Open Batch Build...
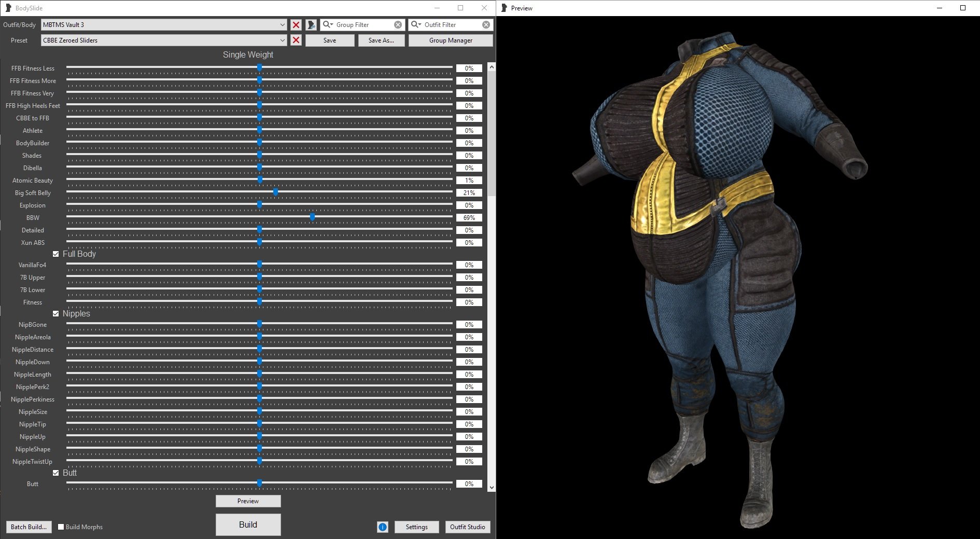 click(x=29, y=527)
